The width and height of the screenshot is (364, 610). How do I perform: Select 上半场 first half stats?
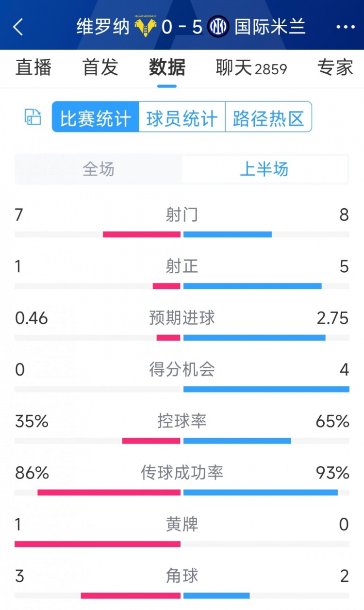pyautogui.click(x=265, y=169)
